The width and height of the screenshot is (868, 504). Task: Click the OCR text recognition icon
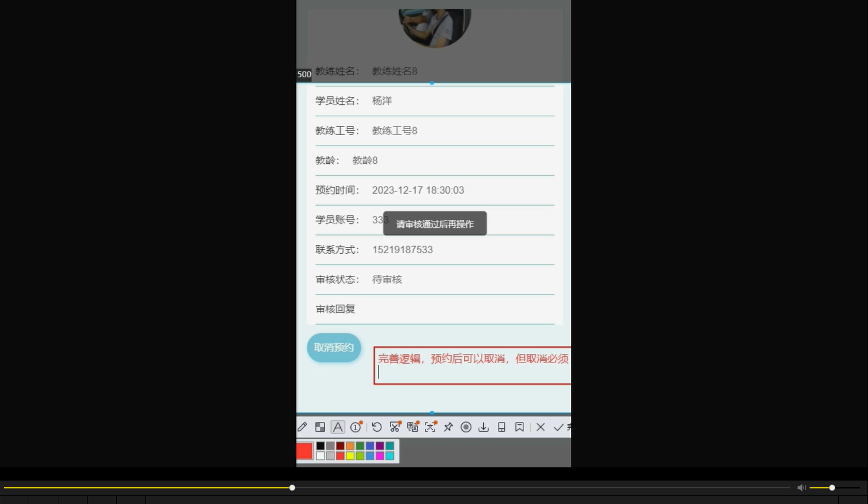(430, 427)
